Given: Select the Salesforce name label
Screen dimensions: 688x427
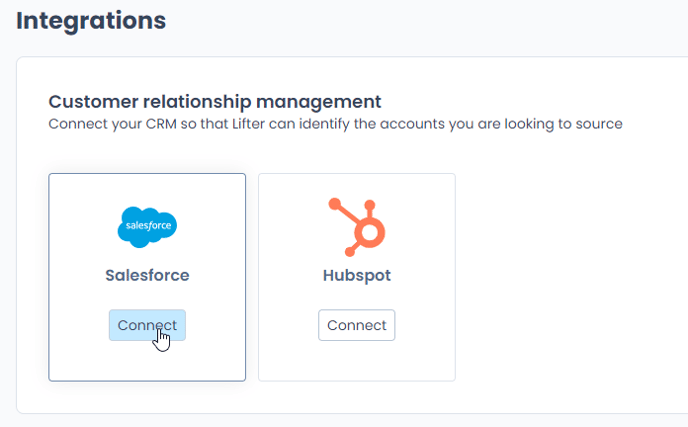Looking at the screenshot, I should coord(147,275).
